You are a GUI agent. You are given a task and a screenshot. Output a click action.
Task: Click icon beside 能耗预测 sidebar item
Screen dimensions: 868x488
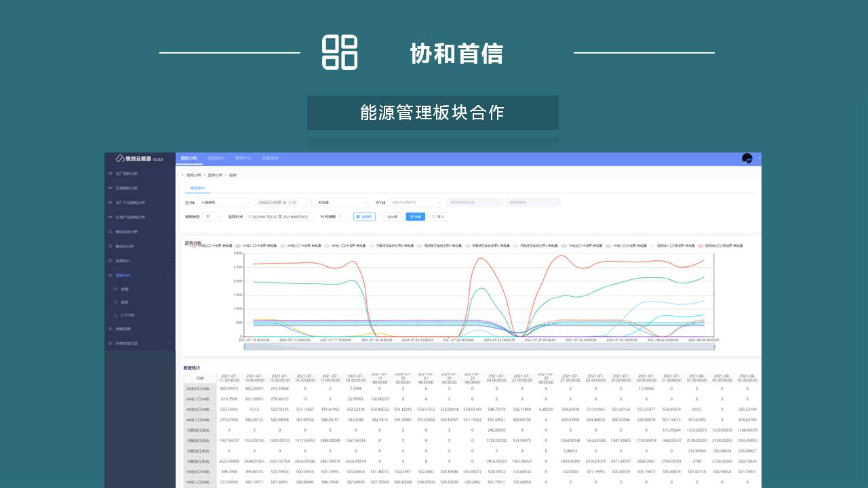coord(111,329)
